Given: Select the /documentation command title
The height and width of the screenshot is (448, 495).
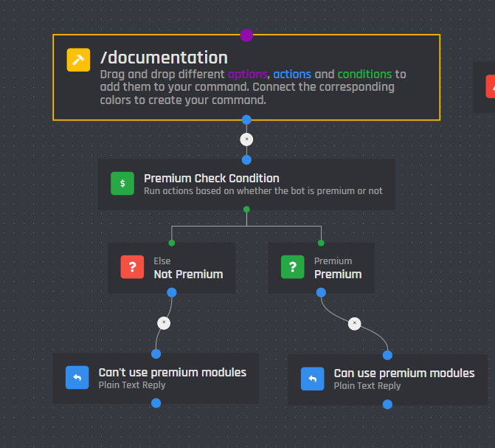Looking at the screenshot, I should tap(164, 58).
